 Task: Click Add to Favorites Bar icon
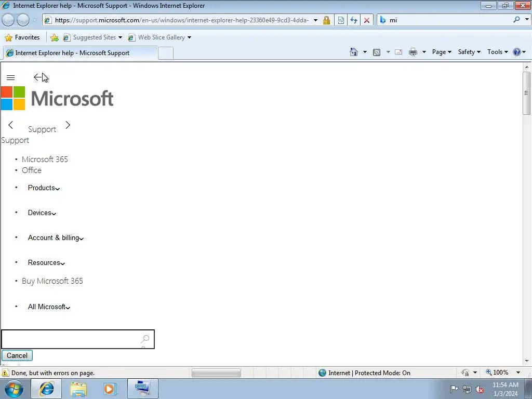(x=54, y=37)
